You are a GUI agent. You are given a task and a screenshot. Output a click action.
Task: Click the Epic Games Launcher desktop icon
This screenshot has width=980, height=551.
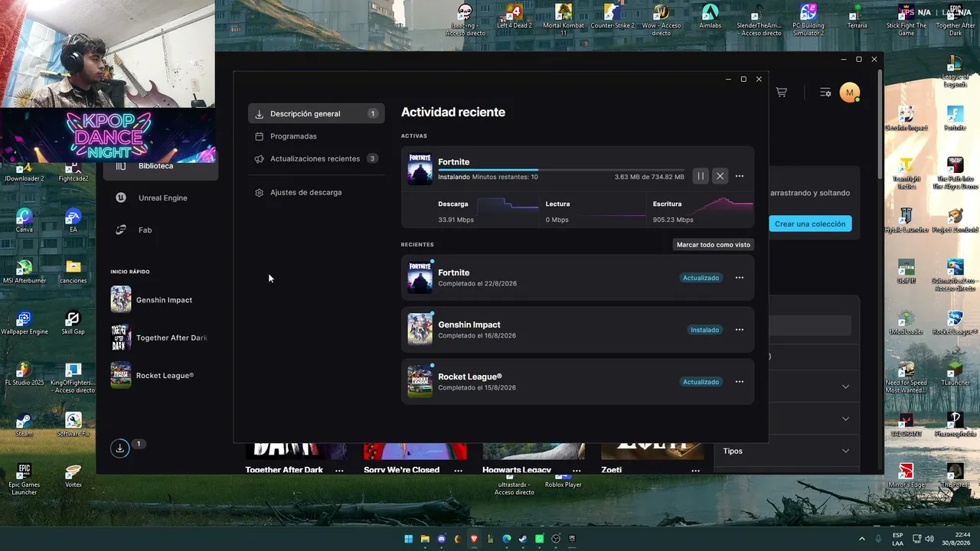click(24, 479)
